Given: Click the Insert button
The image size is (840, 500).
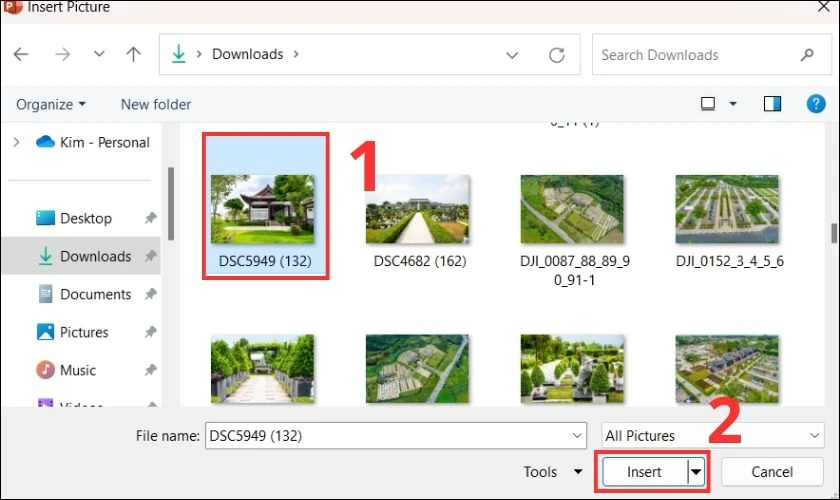Looking at the screenshot, I should pyautogui.click(x=644, y=472).
